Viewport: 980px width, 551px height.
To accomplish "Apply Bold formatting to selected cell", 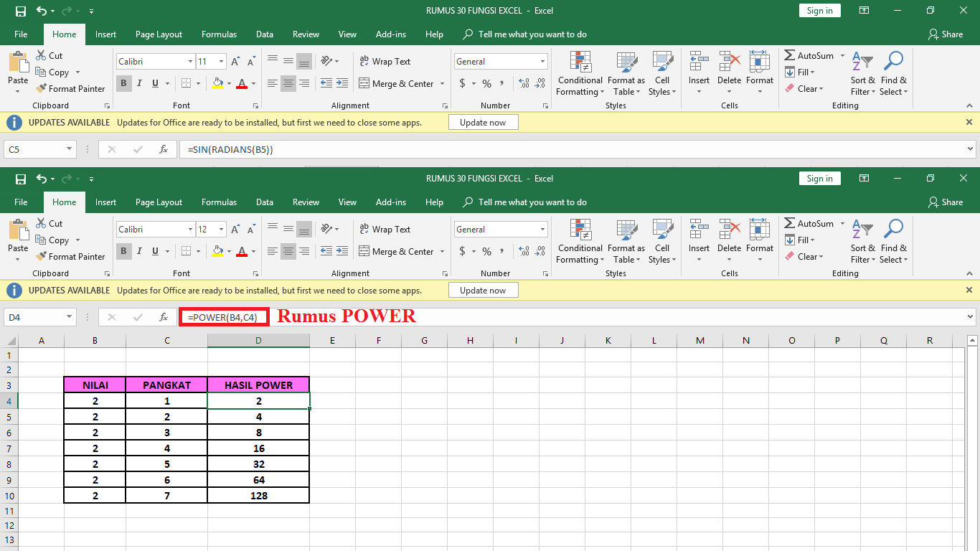I will point(123,251).
